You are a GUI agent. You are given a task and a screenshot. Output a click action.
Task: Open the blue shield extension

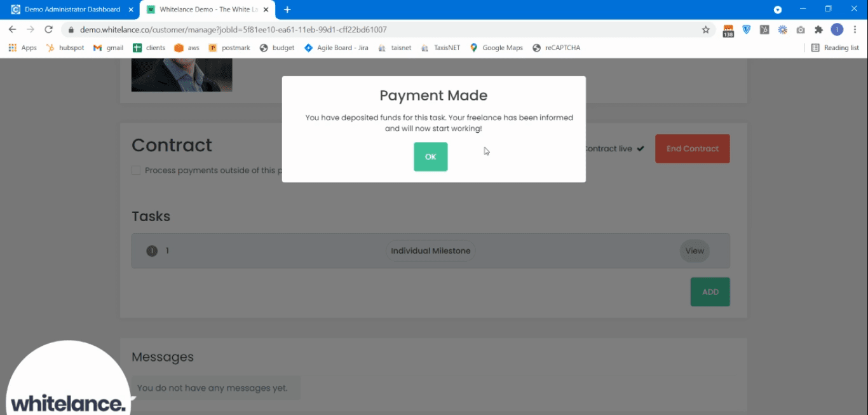pyautogui.click(x=747, y=30)
